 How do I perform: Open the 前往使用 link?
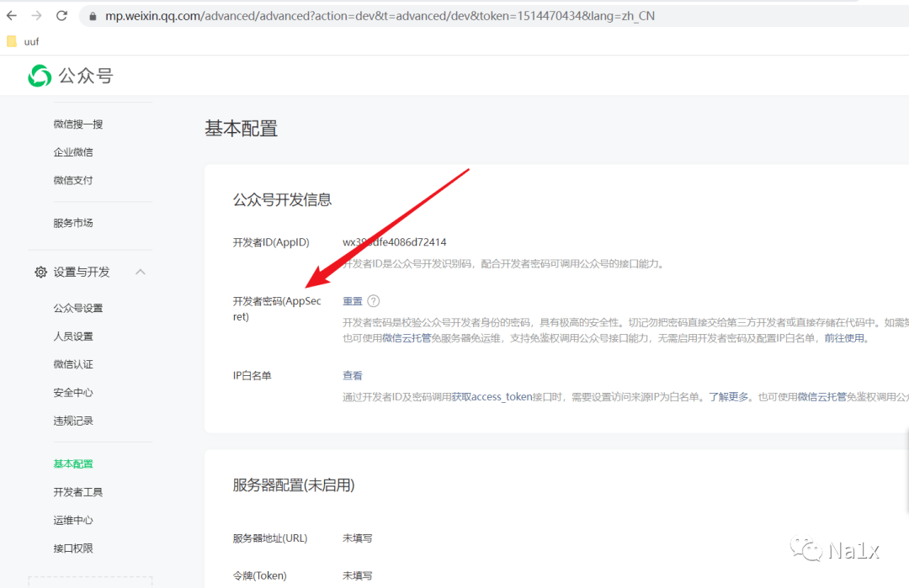tap(845, 338)
